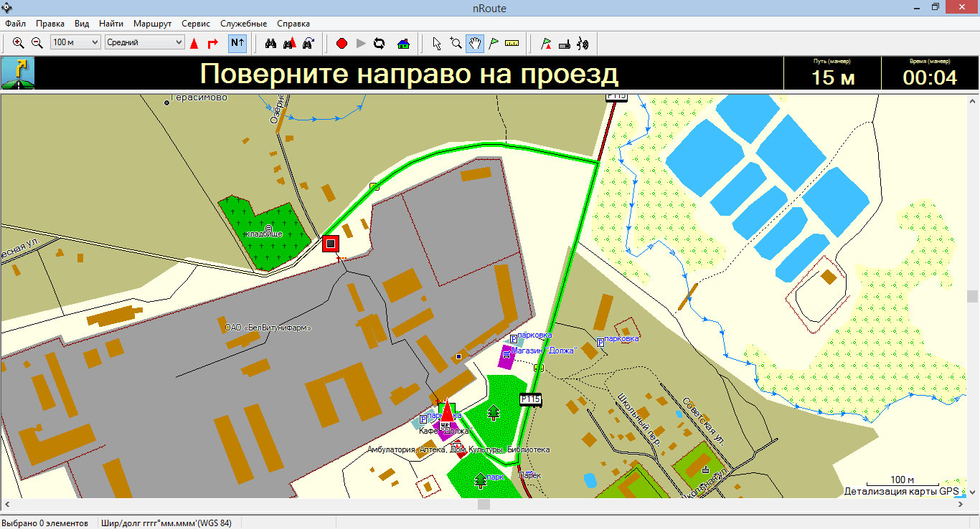Select the green flag waypoint tool

click(x=493, y=43)
